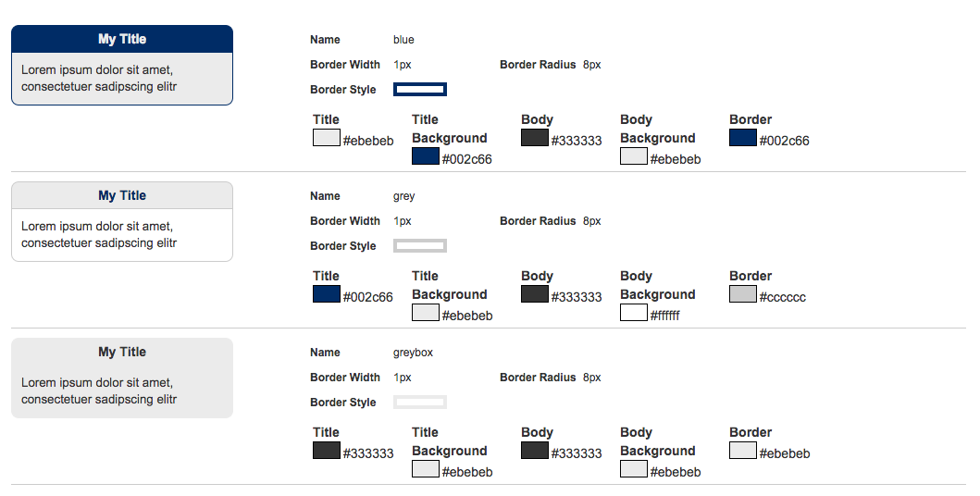Viewport: 980px width, 496px height.
Task: Click the greybox theme Title color swatch
Action: point(327,451)
